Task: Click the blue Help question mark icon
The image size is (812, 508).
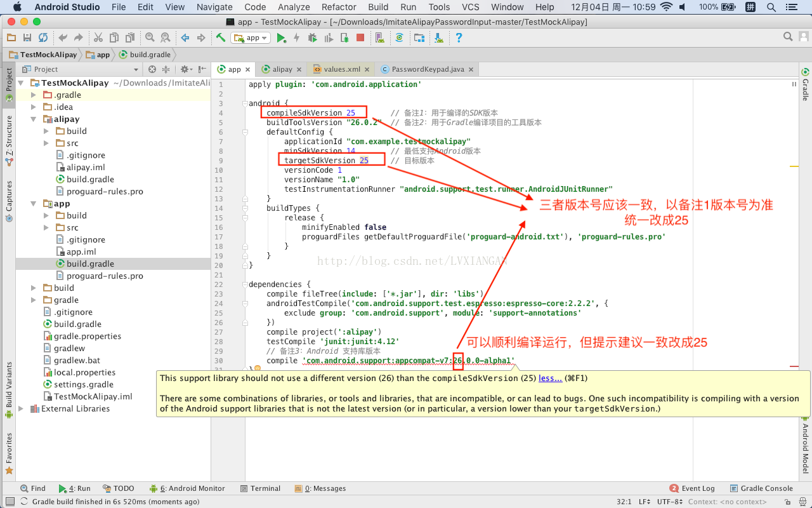Action: [x=459, y=38]
